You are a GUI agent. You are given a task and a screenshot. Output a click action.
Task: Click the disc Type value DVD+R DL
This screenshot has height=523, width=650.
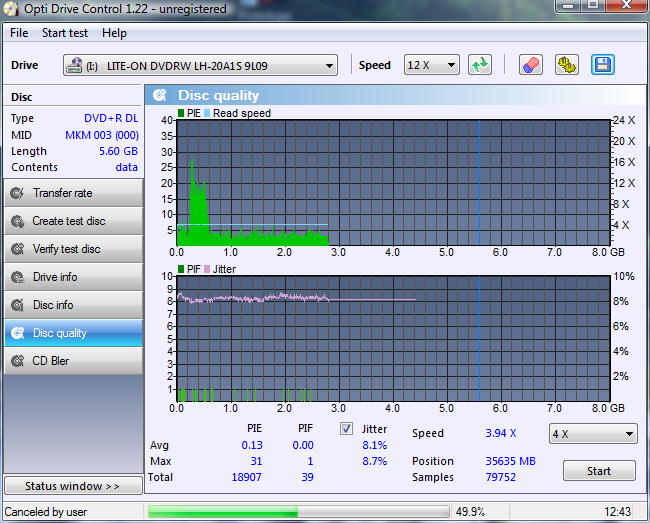click(111, 118)
